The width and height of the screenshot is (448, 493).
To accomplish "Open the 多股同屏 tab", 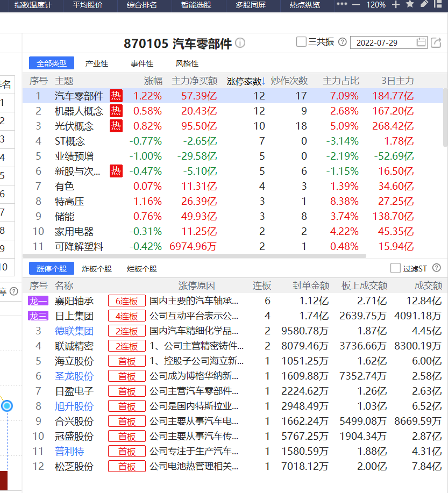I will click(251, 5).
